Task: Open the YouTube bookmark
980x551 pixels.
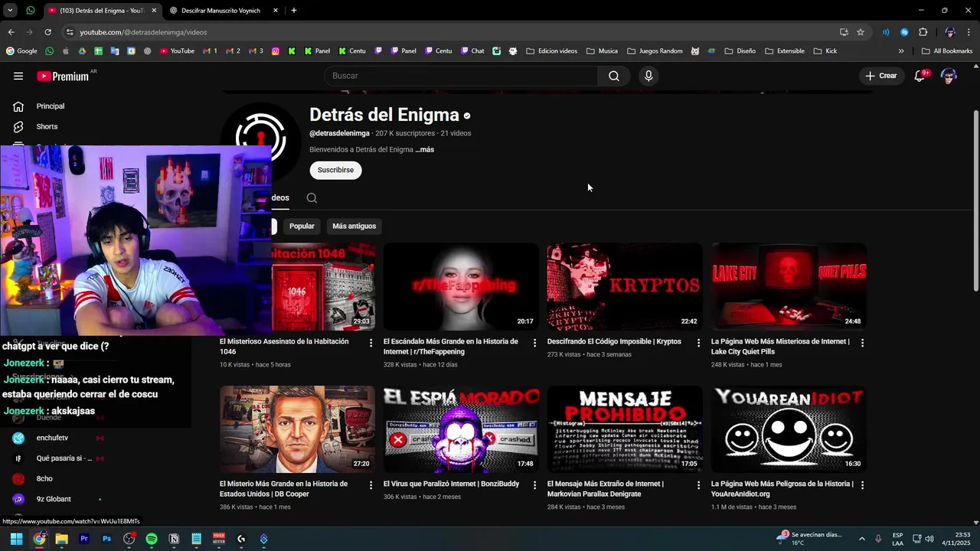Action: (177, 51)
